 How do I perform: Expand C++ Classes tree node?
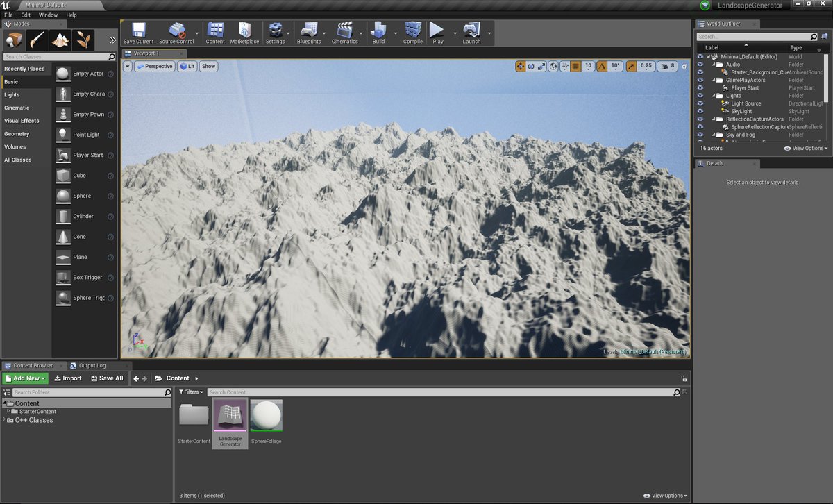point(4,419)
